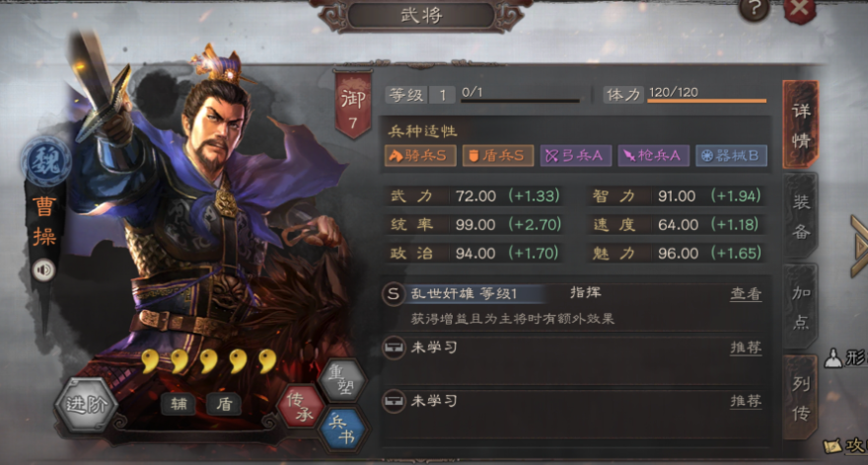Open the 传承 red hexagon icon
Screen dimensions: 868x465
300,407
